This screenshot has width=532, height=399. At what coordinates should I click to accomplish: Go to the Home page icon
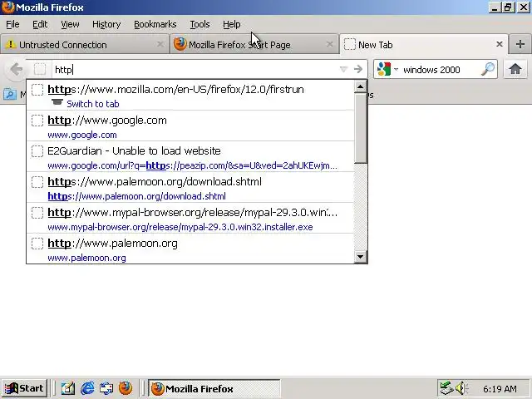tap(515, 69)
